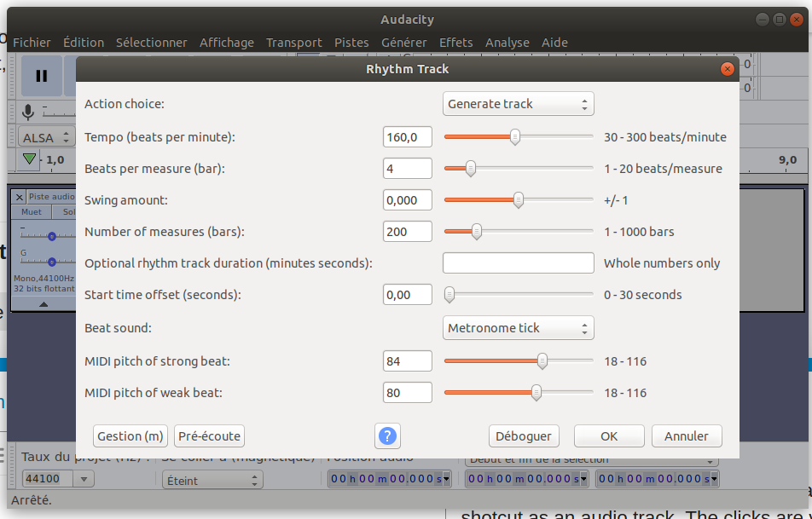Click the Swing amount field 0,000

pos(408,200)
